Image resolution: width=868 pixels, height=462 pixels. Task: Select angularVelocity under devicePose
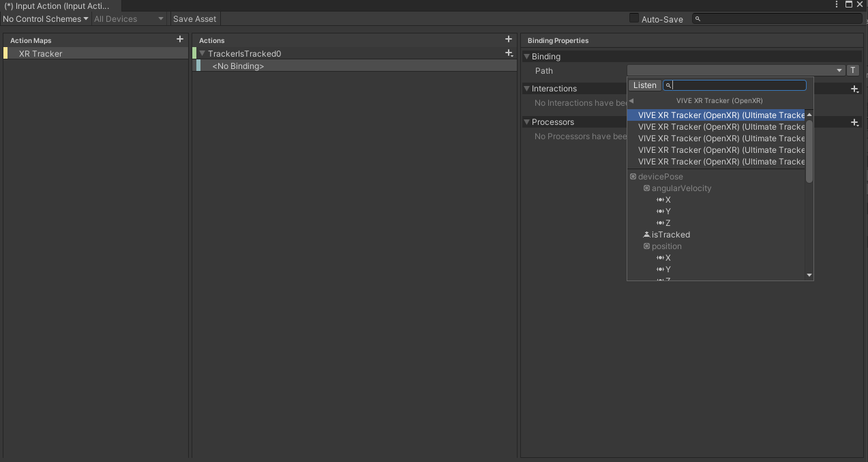(x=681, y=188)
